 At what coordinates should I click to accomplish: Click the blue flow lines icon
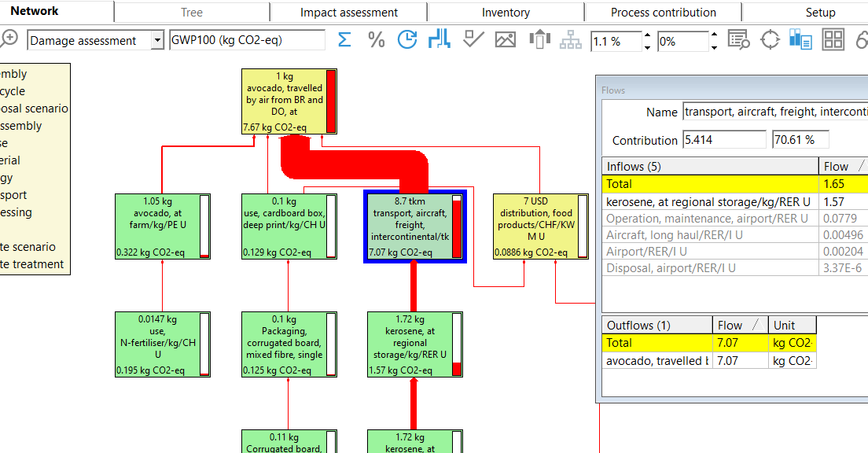(x=439, y=39)
